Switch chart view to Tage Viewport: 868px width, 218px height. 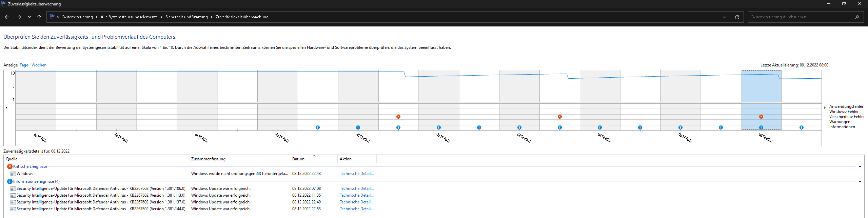[24, 65]
